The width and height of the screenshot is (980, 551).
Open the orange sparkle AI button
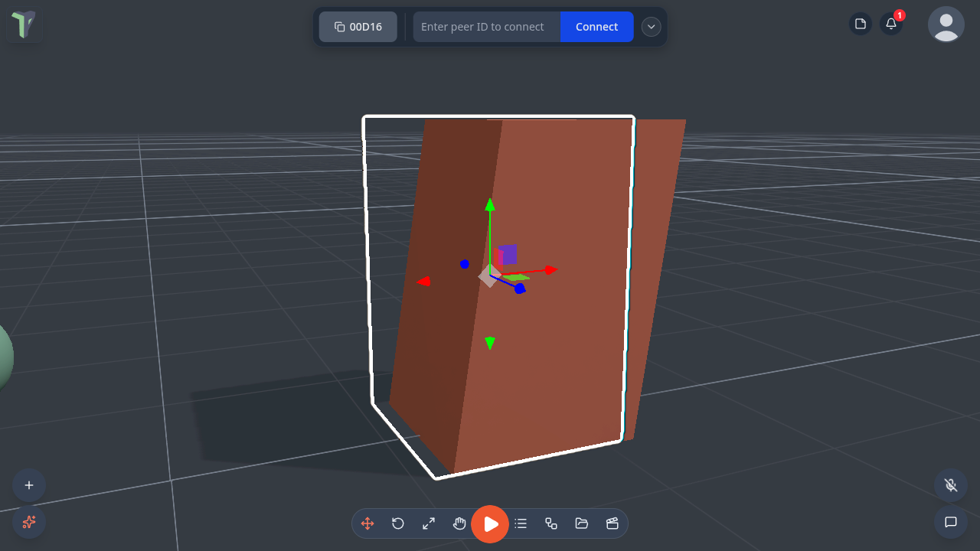[29, 522]
